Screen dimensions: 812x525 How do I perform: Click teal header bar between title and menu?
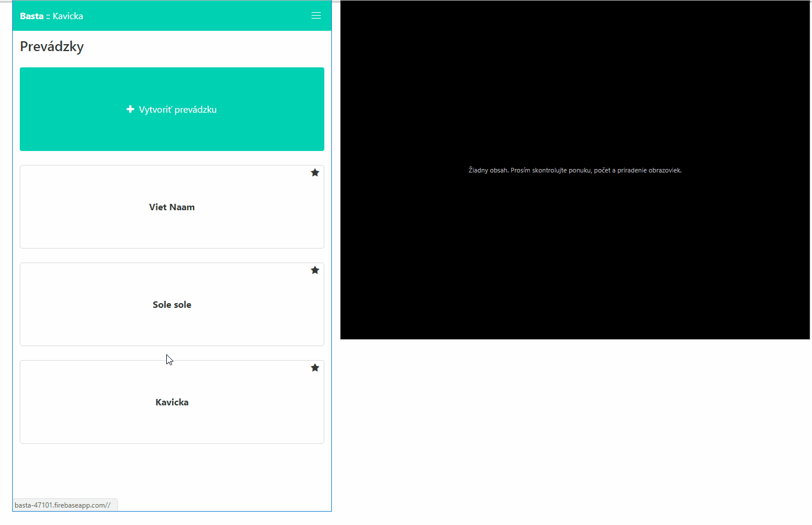point(198,16)
